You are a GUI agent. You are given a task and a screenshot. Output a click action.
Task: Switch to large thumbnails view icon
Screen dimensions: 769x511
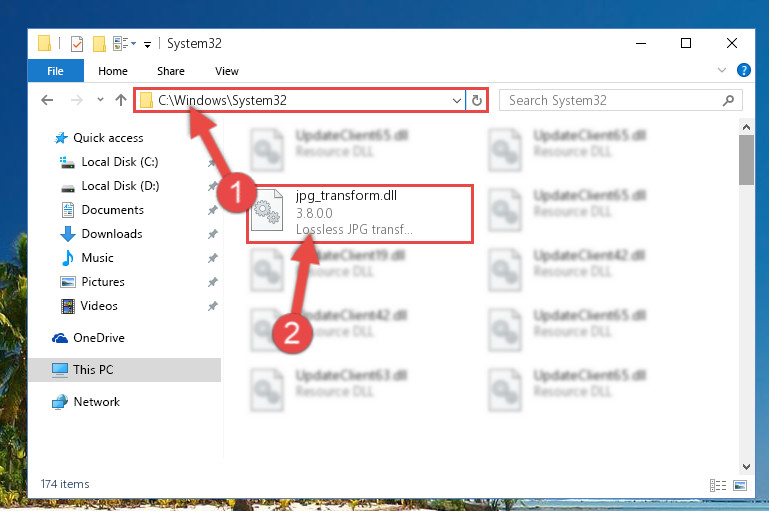(740, 485)
